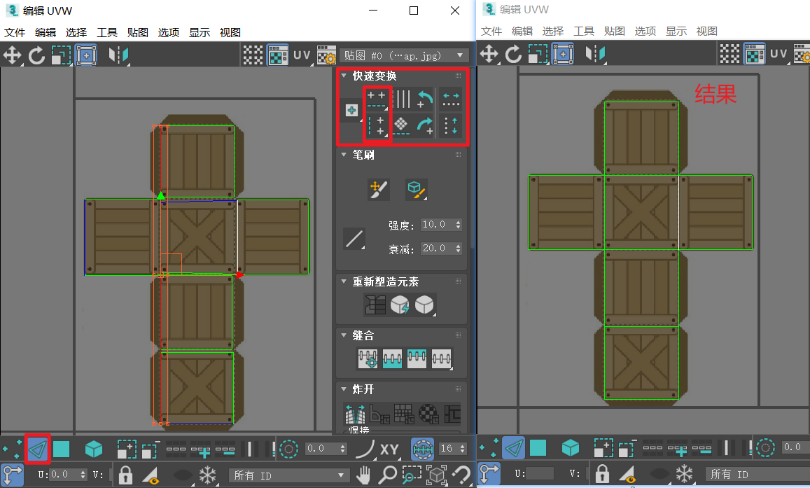Open the 贴图 #0 texture dropdown
The width and height of the screenshot is (810, 488).
404,55
